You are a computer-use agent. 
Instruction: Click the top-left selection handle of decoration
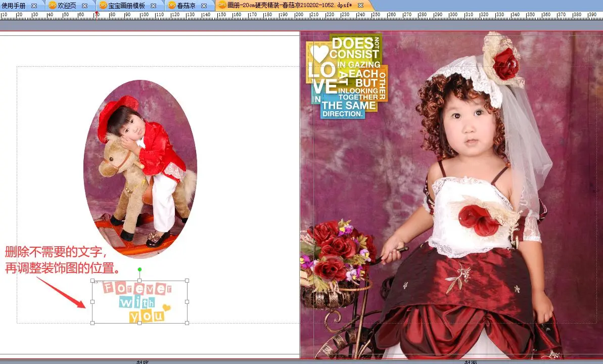(x=92, y=281)
